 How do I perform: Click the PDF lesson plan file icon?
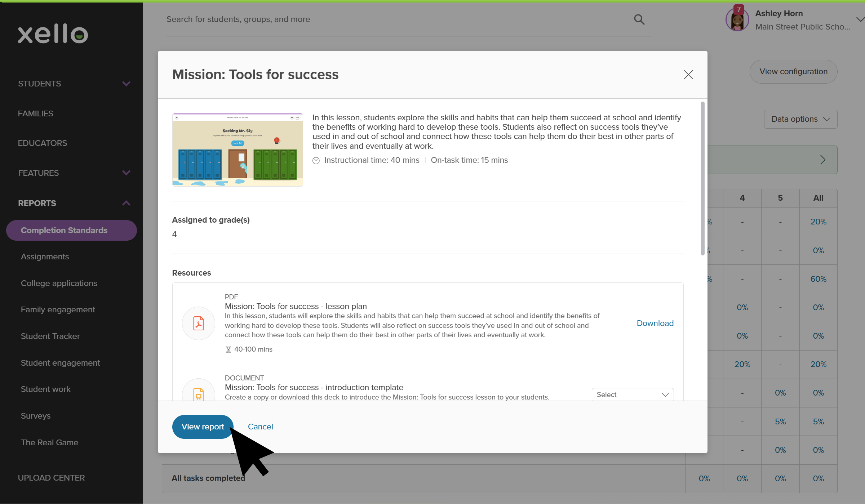coord(199,323)
